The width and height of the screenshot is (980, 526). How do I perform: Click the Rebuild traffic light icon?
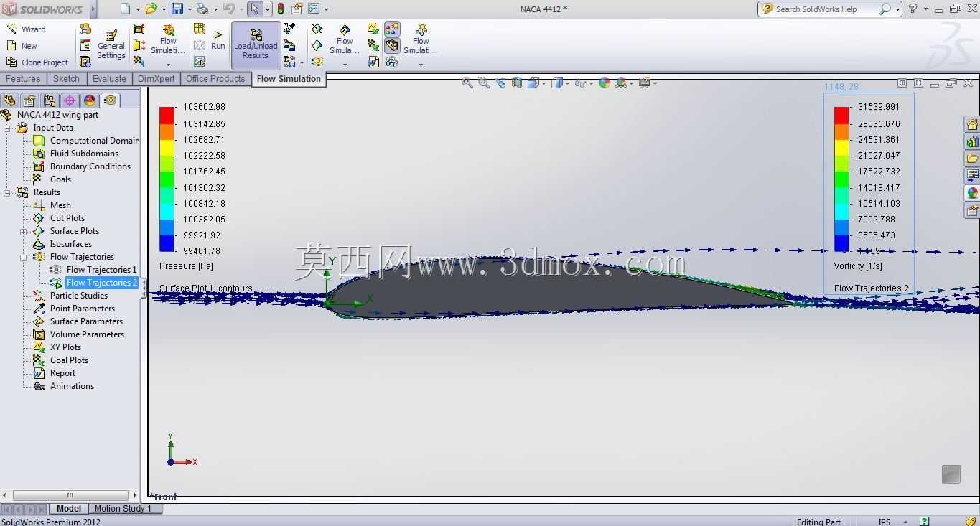280,9
